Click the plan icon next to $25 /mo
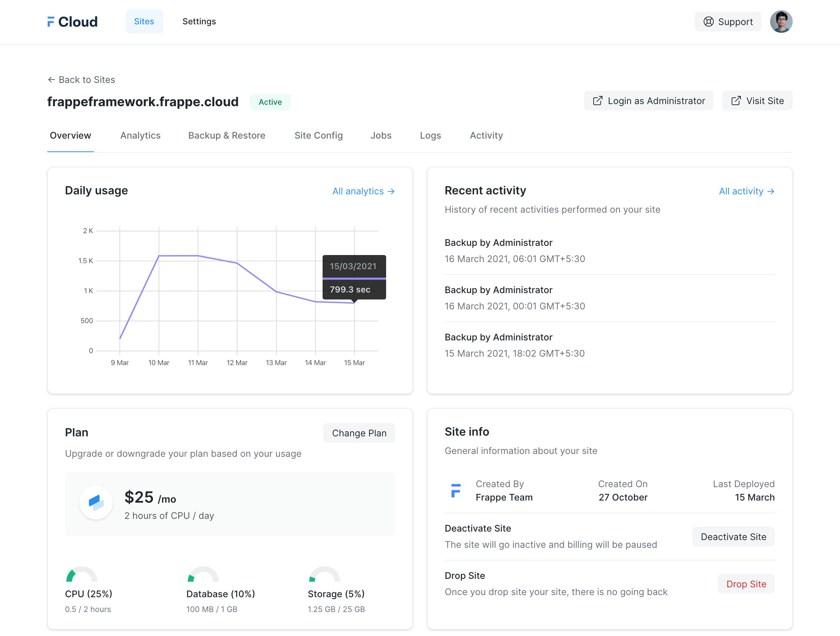The height and width of the screenshot is (636, 840). point(96,502)
